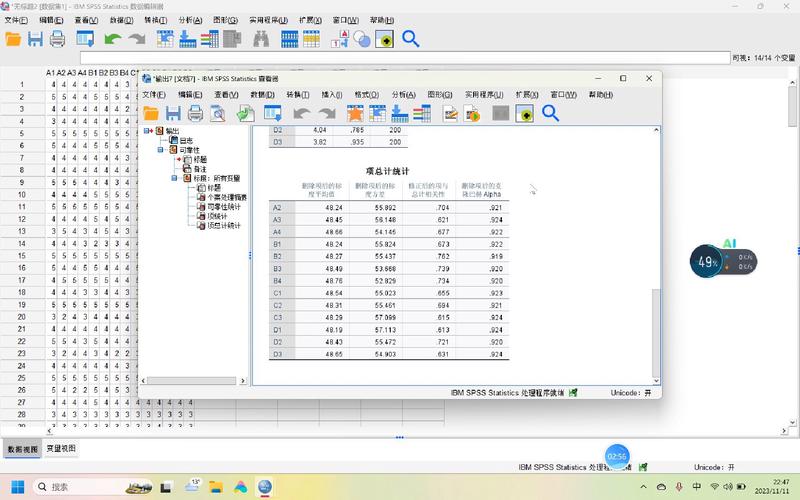Click SPSS globe icon in taskbar
This screenshot has width=800, height=500.
[x=265, y=487]
